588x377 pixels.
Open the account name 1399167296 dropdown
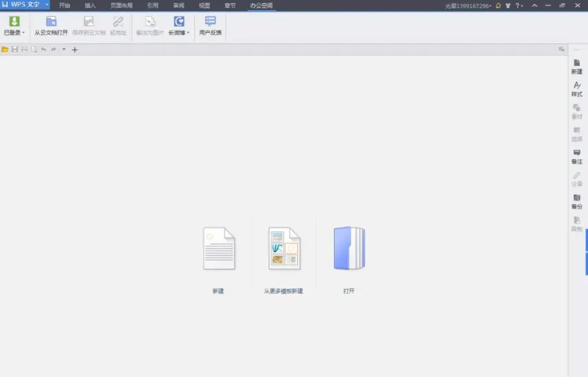coord(468,6)
